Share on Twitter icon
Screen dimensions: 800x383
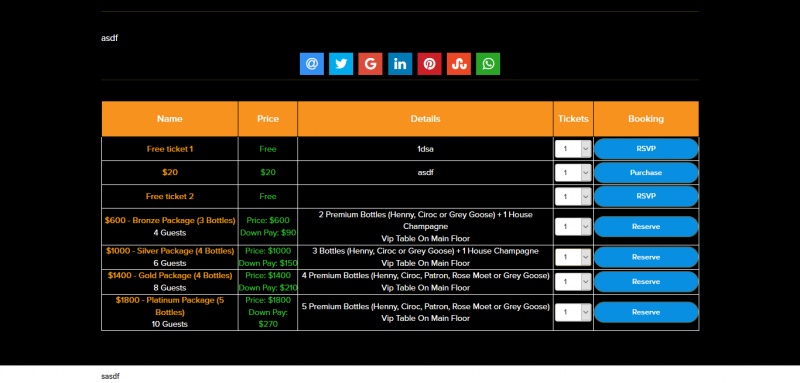pos(341,64)
